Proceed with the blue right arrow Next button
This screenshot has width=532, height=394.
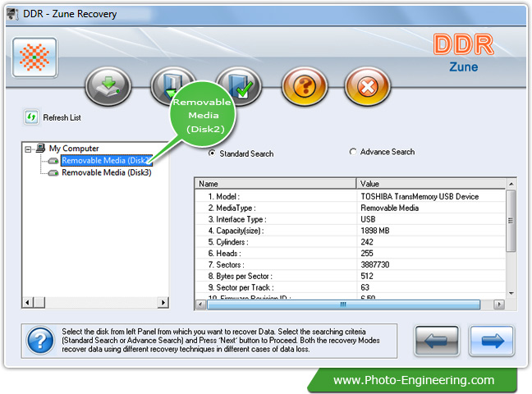(x=492, y=341)
